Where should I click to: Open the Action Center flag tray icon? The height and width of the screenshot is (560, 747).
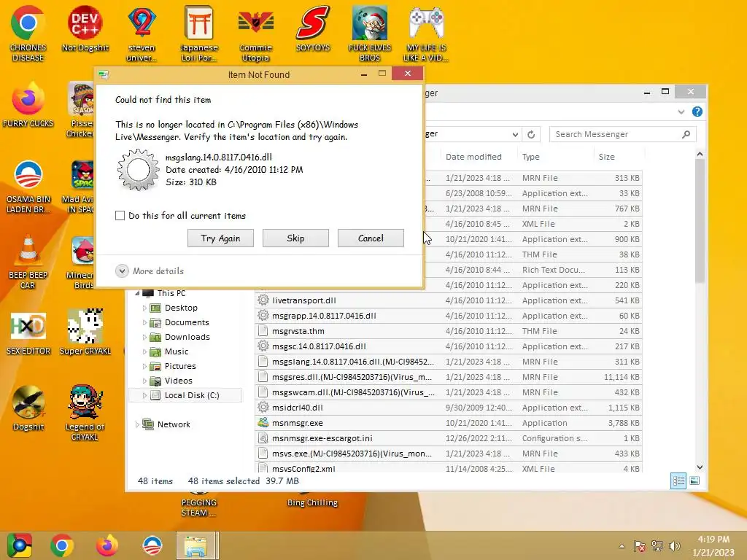click(x=639, y=546)
